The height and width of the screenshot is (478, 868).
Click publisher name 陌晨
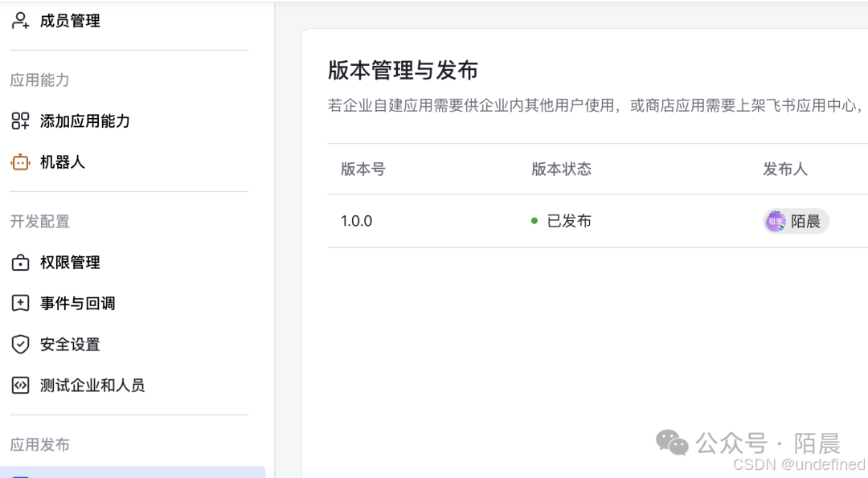pyautogui.click(x=806, y=221)
